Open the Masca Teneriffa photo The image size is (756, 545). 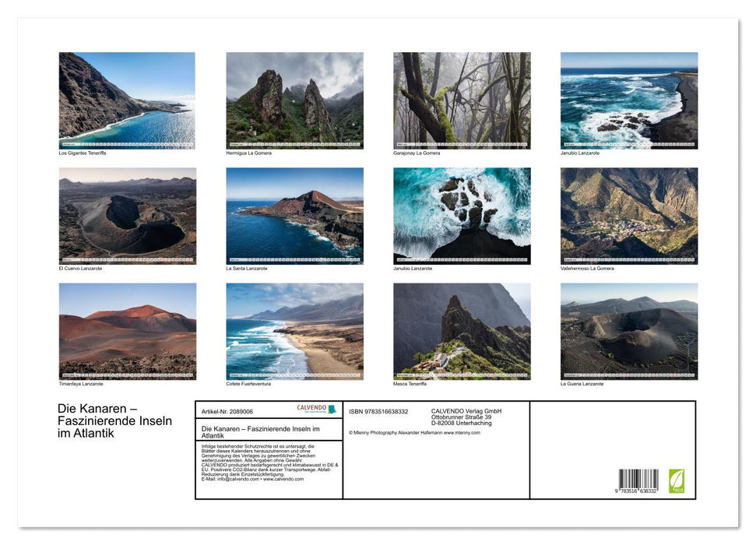pos(462,331)
